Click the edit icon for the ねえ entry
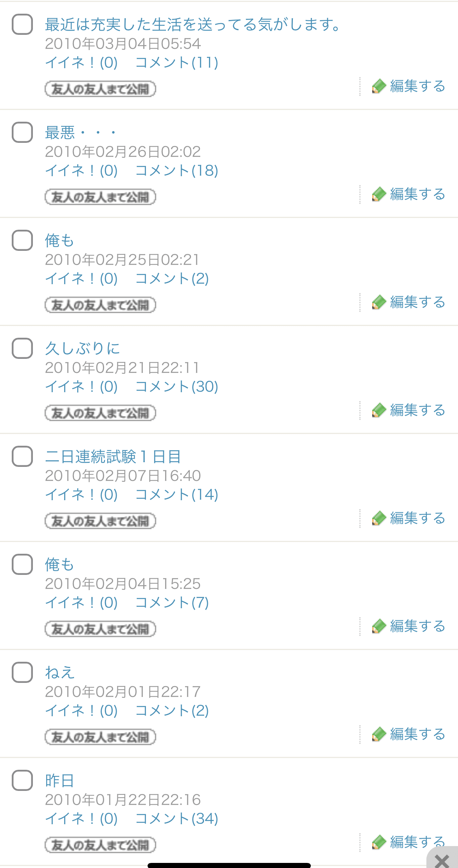This screenshot has width=458, height=868. 378,735
